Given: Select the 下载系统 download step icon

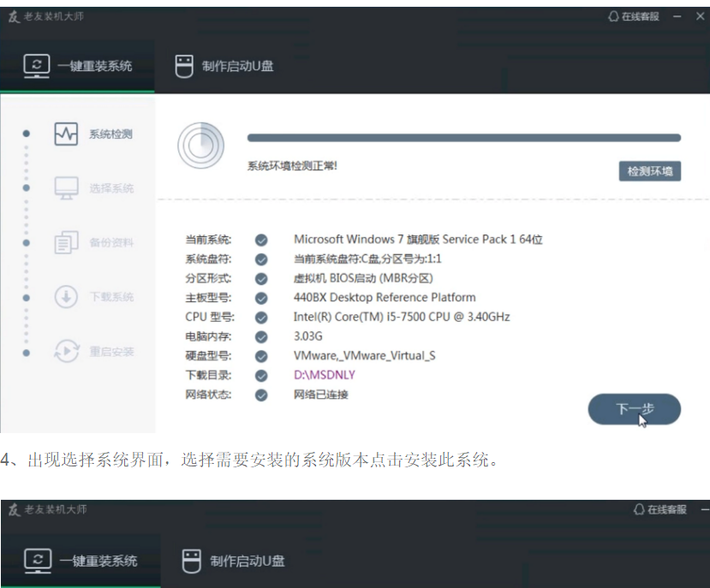Looking at the screenshot, I should click(66, 297).
